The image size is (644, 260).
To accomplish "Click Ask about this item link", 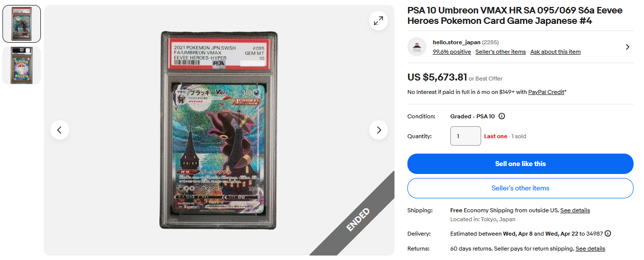I will (555, 52).
